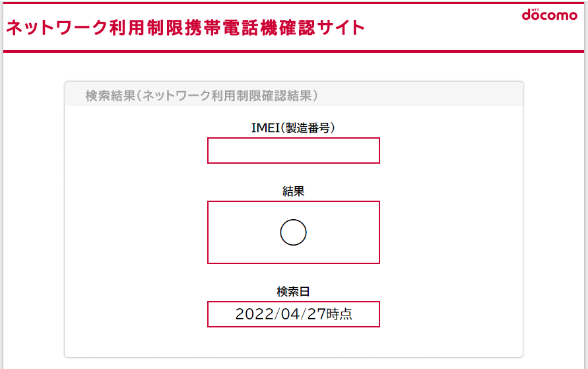Click the circle result symbol

(x=293, y=232)
